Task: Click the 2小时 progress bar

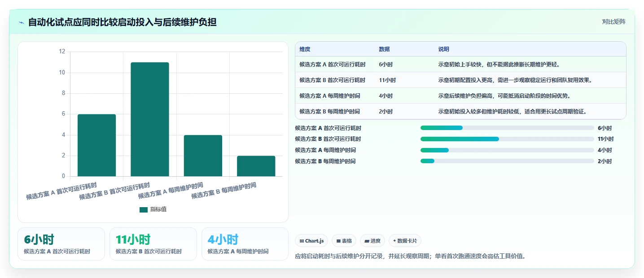Action: click(507, 161)
